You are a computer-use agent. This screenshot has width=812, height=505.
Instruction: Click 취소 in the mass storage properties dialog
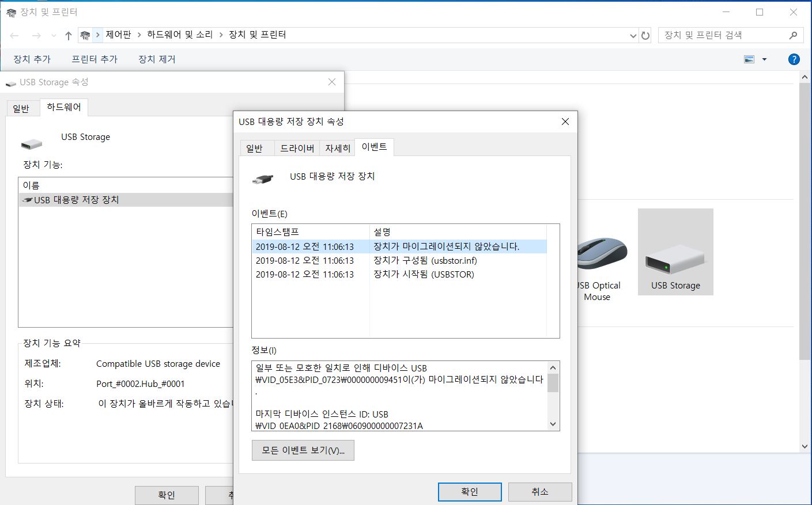click(540, 492)
